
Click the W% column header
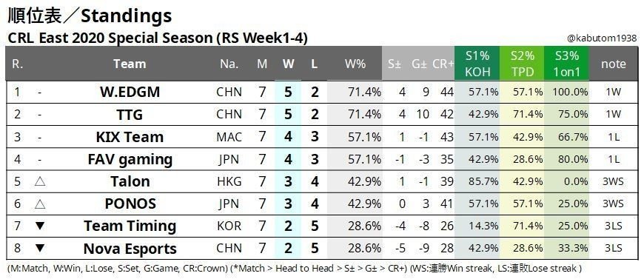355,64
